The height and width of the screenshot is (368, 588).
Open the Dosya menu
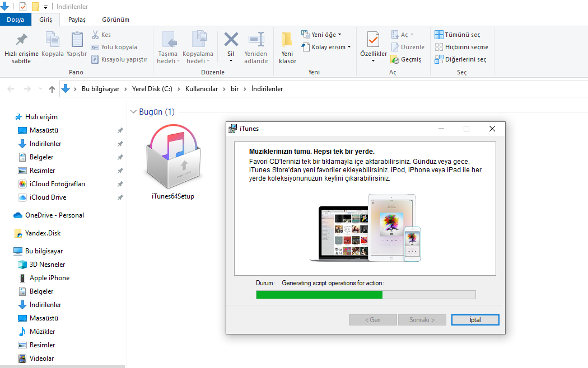point(16,20)
